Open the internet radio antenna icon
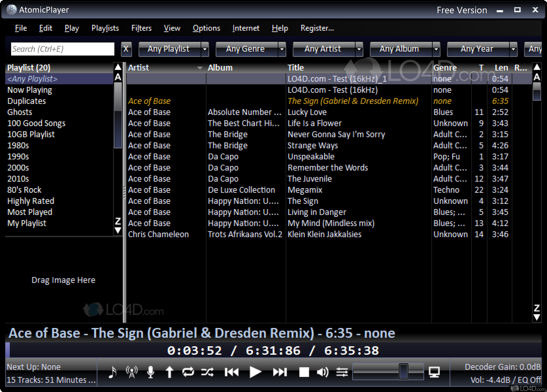 coord(131,372)
